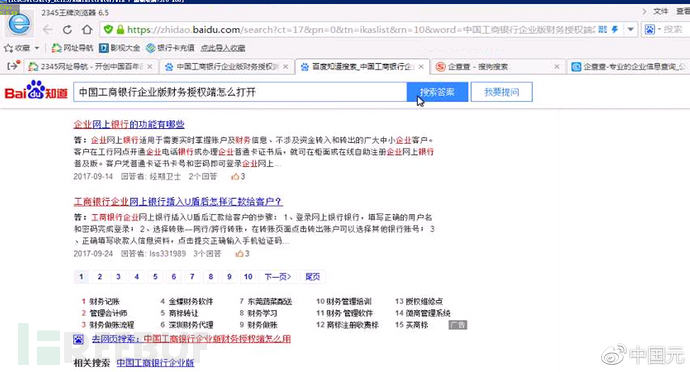This screenshot has height=372, width=690.
Task: Open related keyword 财务记账
Action: pyautogui.click(x=105, y=302)
